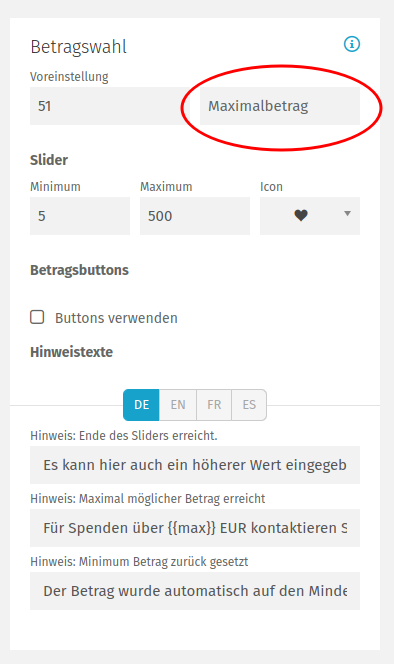This screenshot has width=394, height=664.
Task: Open the Betragswahl info icon
Action: click(352, 44)
